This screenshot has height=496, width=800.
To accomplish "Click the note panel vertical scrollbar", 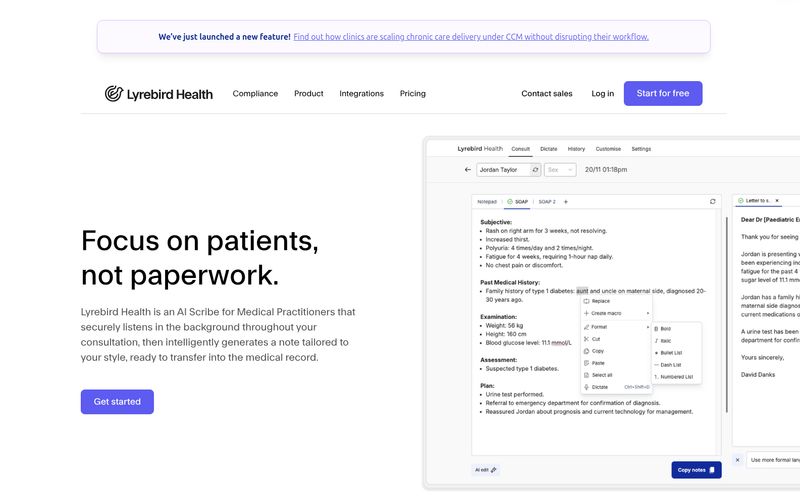I will pyautogui.click(x=727, y=315).
